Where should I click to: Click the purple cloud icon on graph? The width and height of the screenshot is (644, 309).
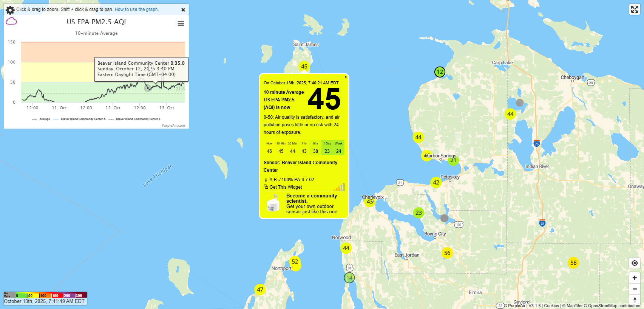click(11, 21)
